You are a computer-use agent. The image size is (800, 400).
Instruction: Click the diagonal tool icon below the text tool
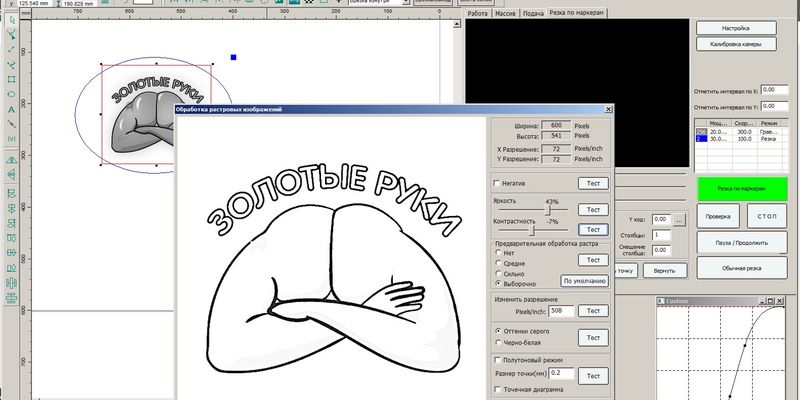[11, 124]
